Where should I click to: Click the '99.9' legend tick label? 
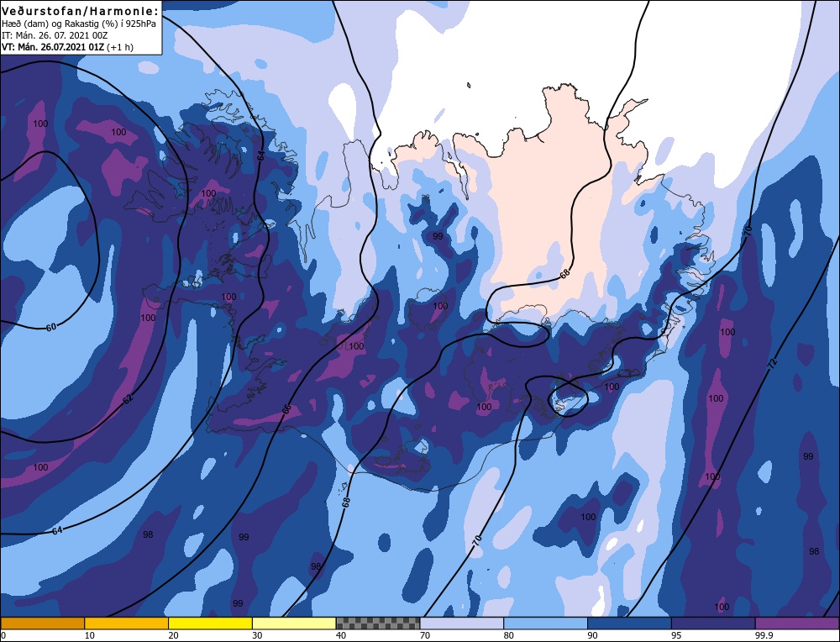tap(763, 635)
